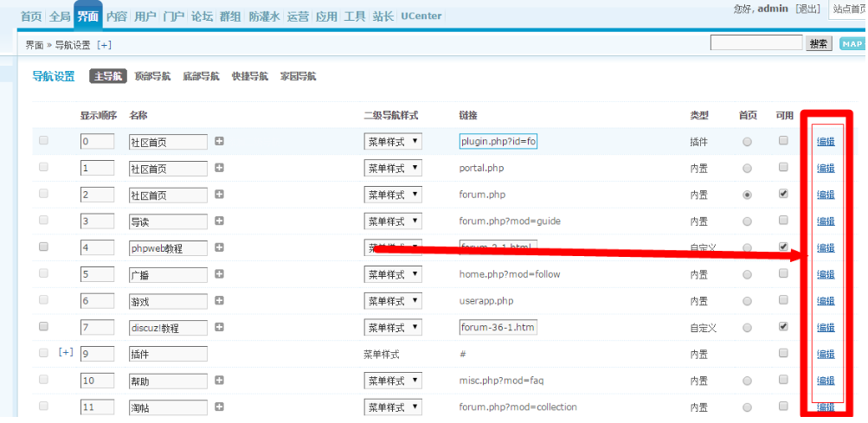Open the 内容 top menu
This screenshot has height=423, width=868.
coord(117,16)
